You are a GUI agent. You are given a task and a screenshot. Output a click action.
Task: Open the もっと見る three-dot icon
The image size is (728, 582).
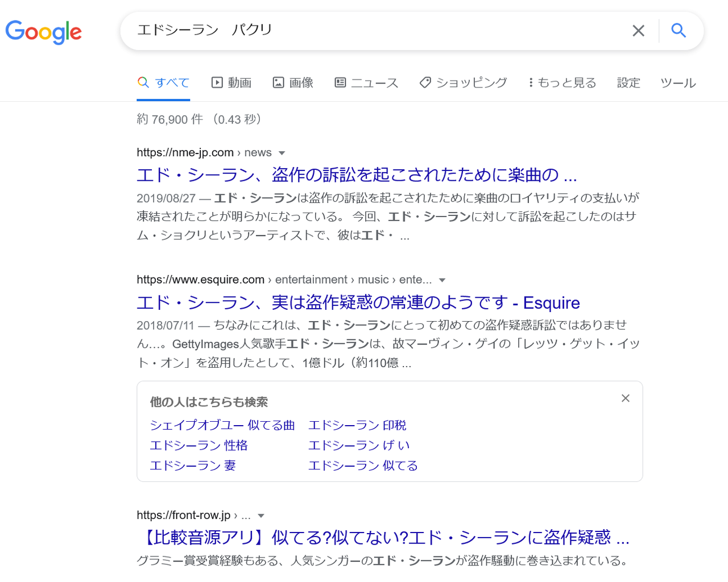(531, 82)
